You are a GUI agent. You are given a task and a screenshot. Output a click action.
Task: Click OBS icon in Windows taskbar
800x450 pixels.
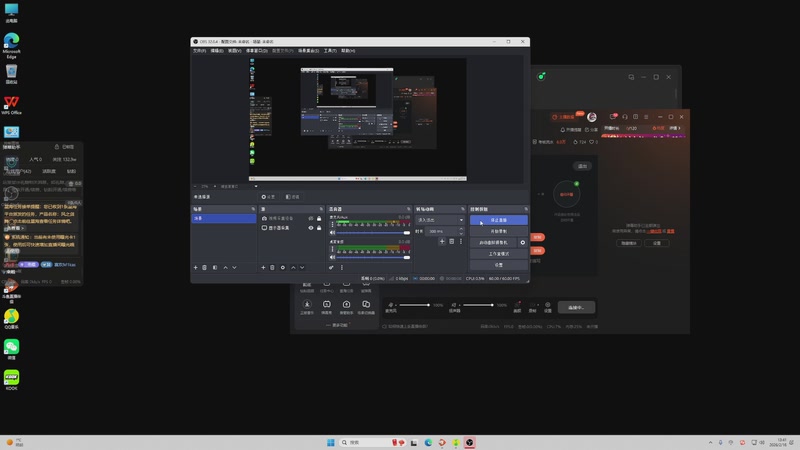coord(469,442)
